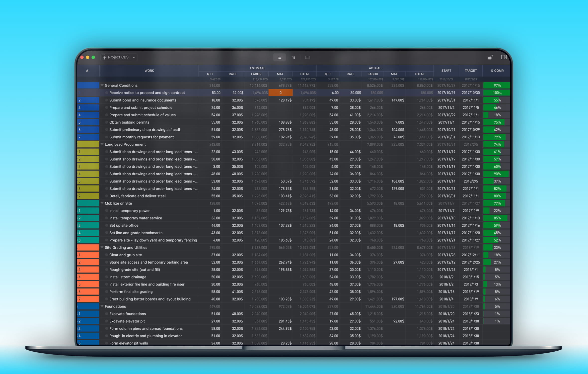
Task: Switch to the tree outline view icon
Action: tap(294, 57)
